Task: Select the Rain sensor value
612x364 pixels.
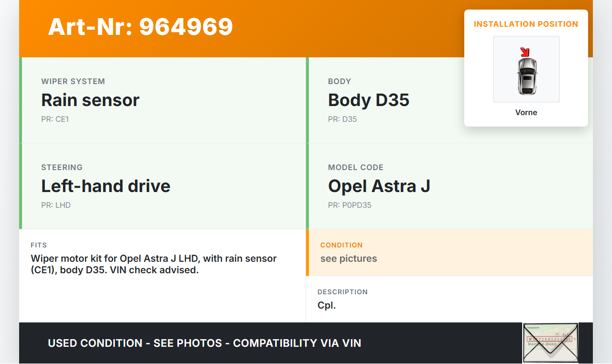Action: 90,100
